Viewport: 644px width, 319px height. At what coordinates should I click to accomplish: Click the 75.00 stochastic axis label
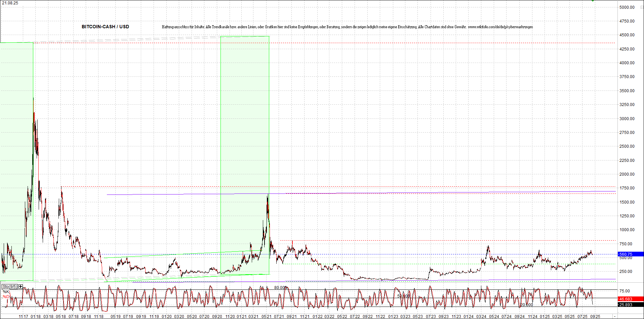(x=625, y=291)
